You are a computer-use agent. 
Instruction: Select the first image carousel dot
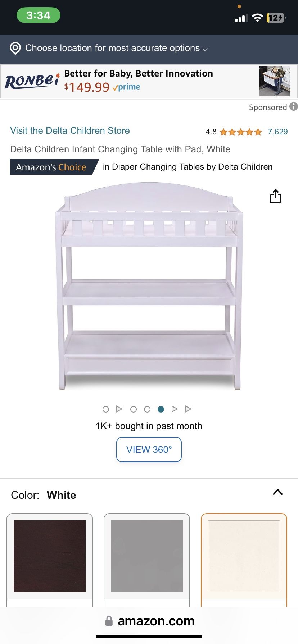coord(106,409)
